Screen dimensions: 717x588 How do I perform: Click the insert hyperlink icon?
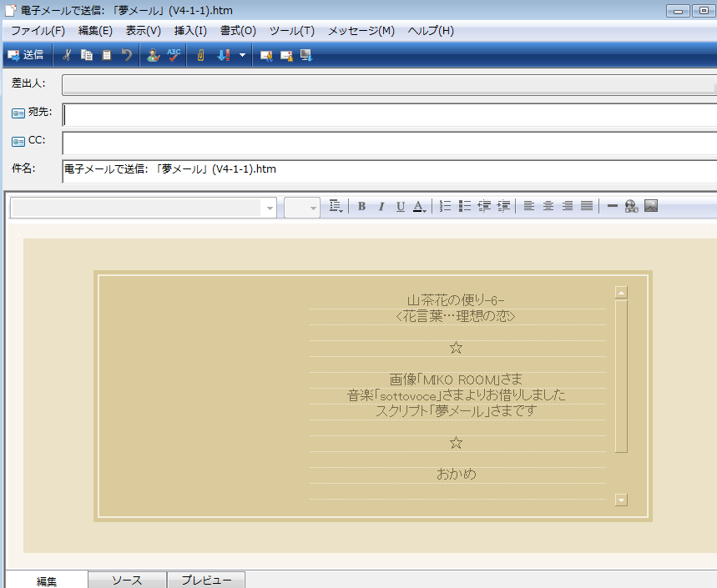pos(631,206)
